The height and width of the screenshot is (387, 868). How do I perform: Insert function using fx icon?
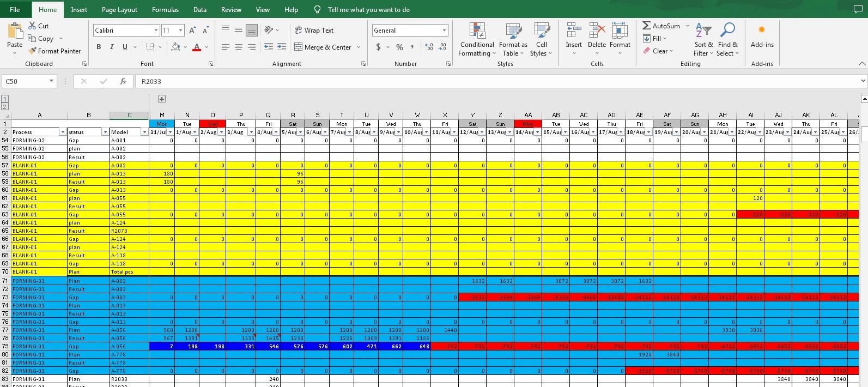123,81
